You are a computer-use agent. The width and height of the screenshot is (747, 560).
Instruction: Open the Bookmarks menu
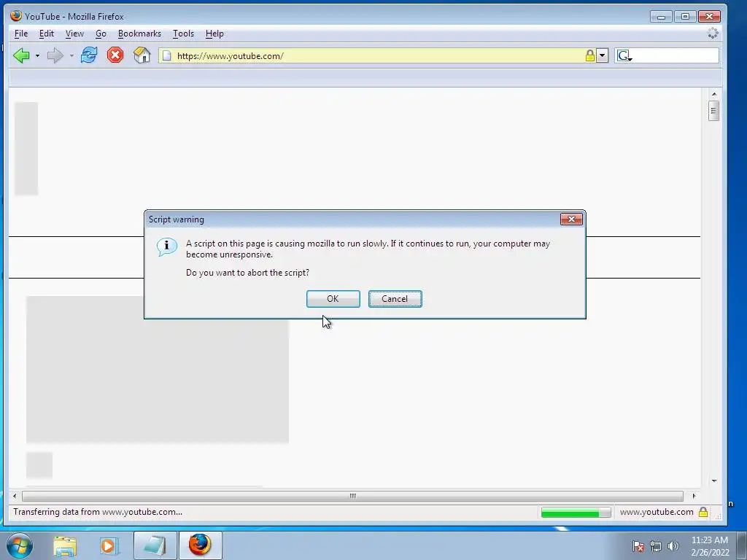[x=139, y=34]
